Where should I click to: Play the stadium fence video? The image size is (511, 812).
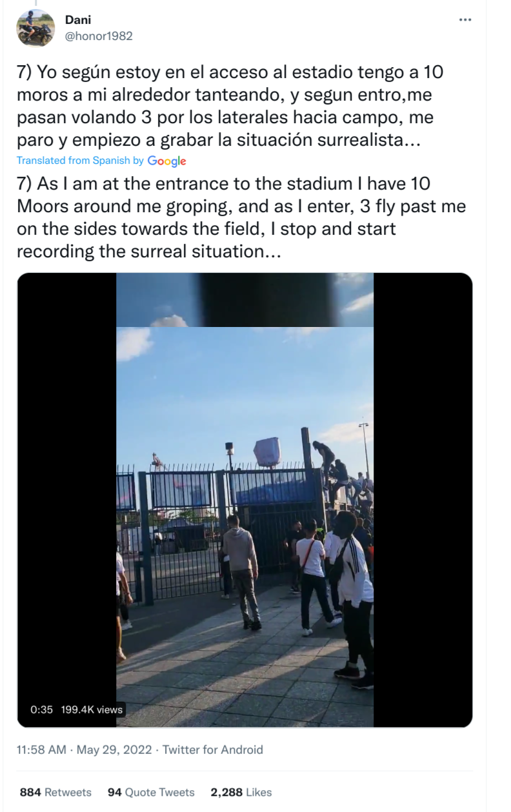(245, 500)
